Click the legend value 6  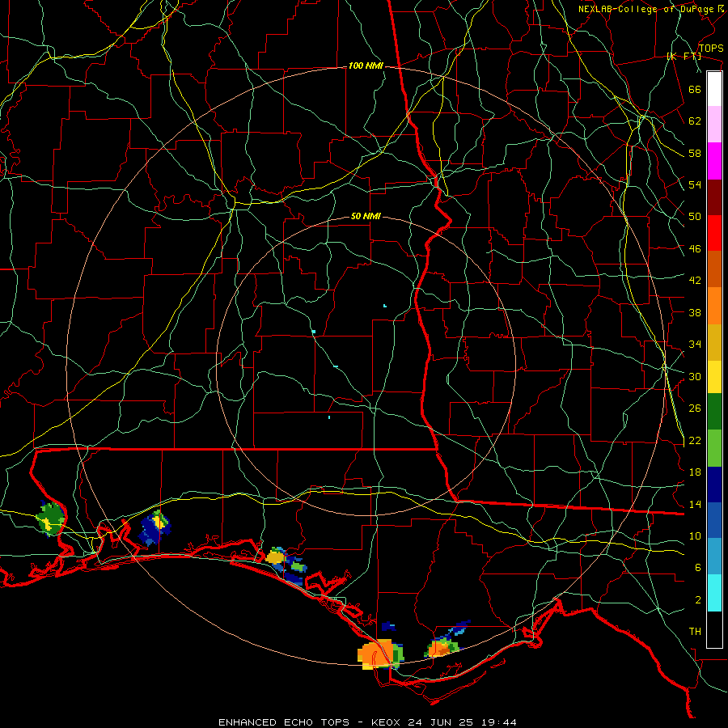pyautogui.click(x=698, y=568)
